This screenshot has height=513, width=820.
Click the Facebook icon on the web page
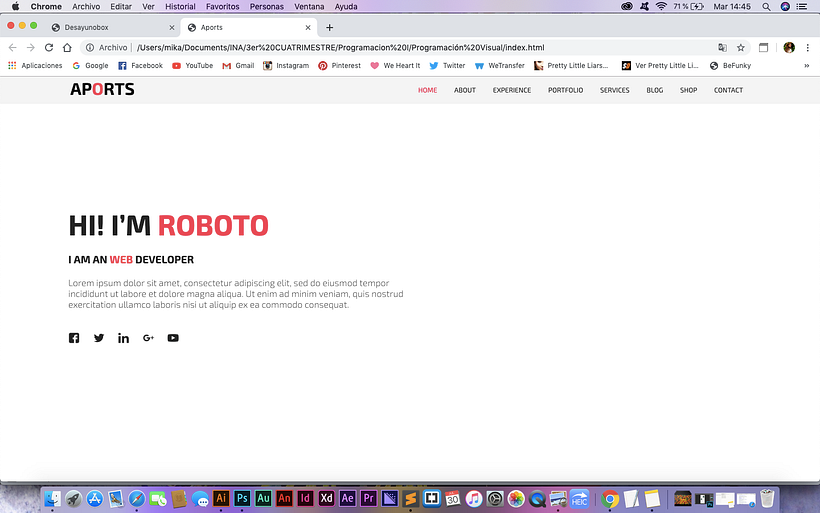[74, 338]
